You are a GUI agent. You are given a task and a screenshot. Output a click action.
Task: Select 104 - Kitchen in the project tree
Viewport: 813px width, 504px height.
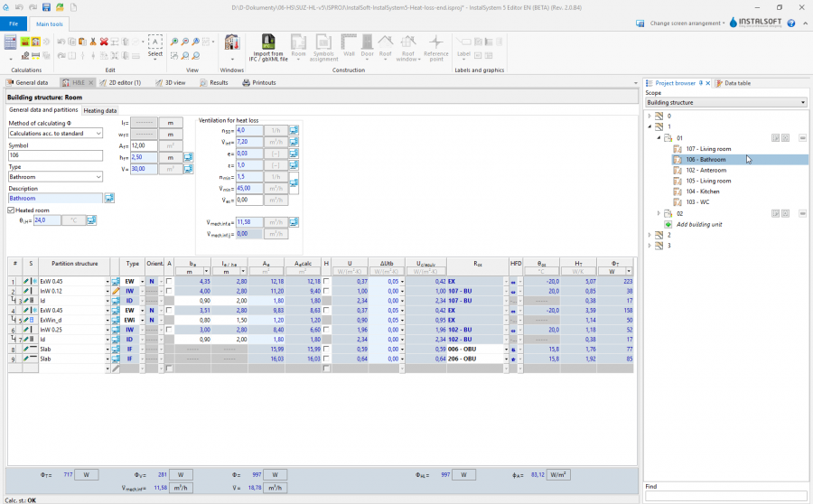coord(702,191)
